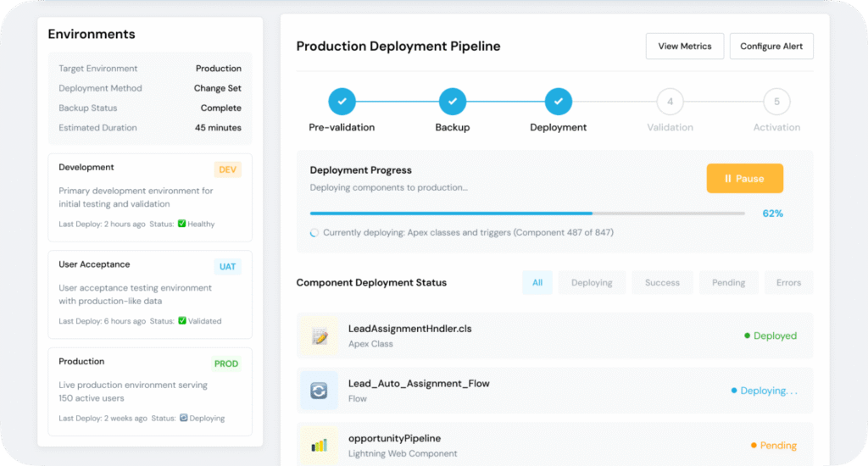Filter components by Success status
The image size is (868, 466).
coord(662,283)
